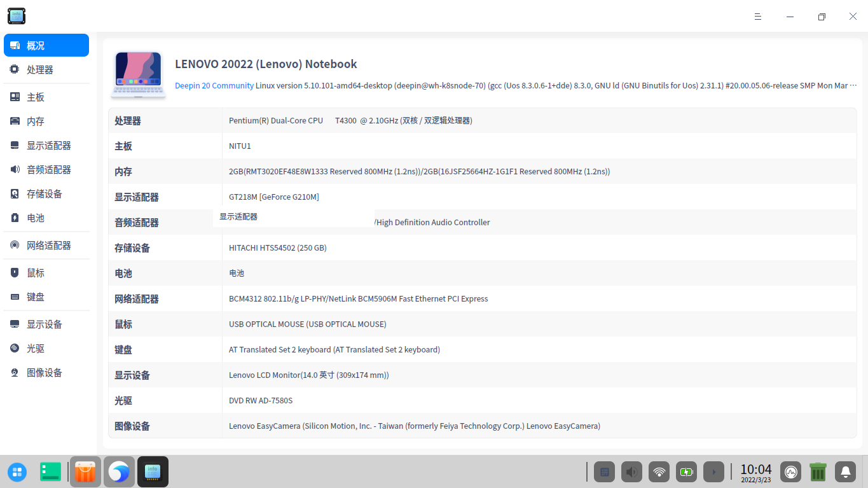
Task: Select the 光驱 label cell in the table
Action: pos(165,400)
